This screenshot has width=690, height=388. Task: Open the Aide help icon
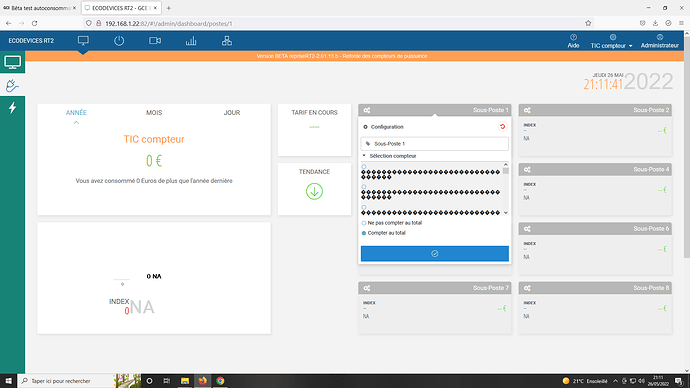tap(573, 41)
